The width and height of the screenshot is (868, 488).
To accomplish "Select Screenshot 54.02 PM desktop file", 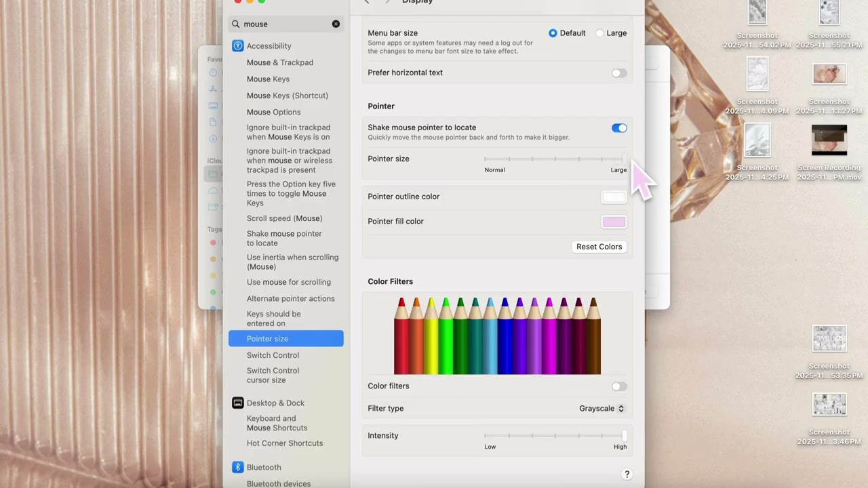I will [x=757, y=25].
